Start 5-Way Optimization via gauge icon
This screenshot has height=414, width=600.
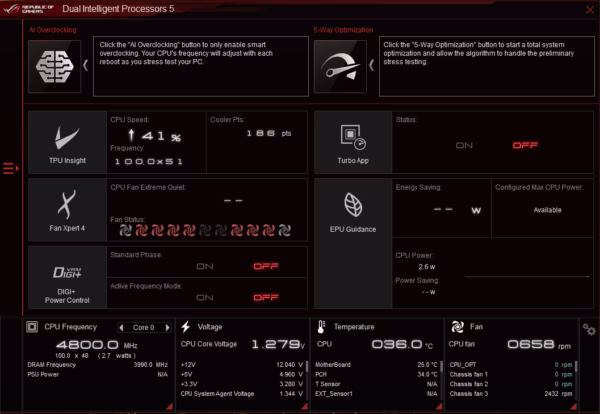(340, 67)
